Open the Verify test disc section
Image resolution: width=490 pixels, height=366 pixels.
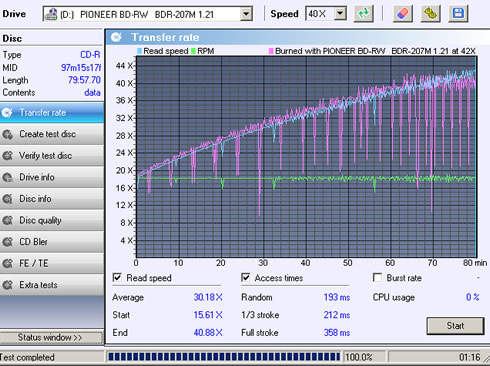[52, 156]
